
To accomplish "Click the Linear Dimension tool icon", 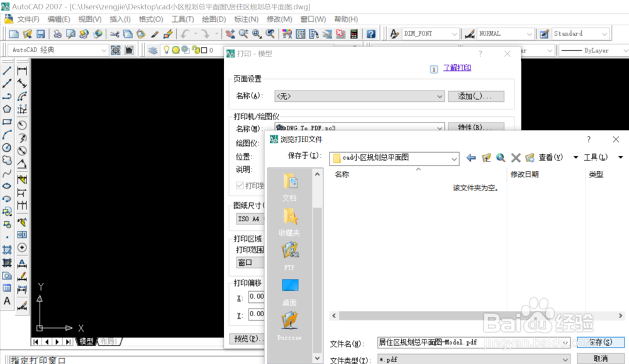I will 22,71.
